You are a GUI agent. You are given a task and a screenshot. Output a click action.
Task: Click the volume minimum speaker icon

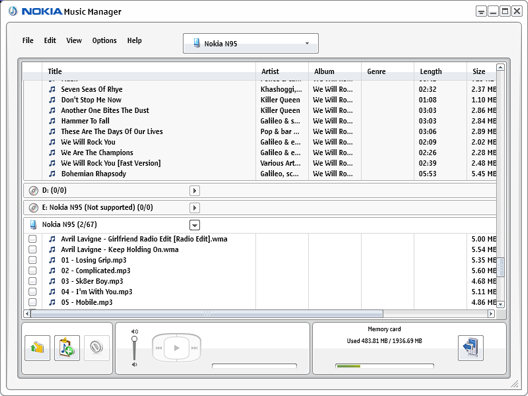134,364
